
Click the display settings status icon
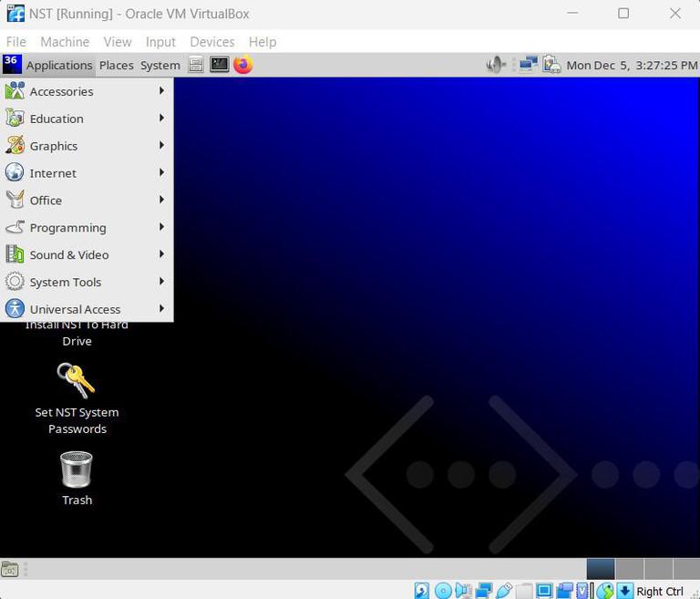click(544, 591)
